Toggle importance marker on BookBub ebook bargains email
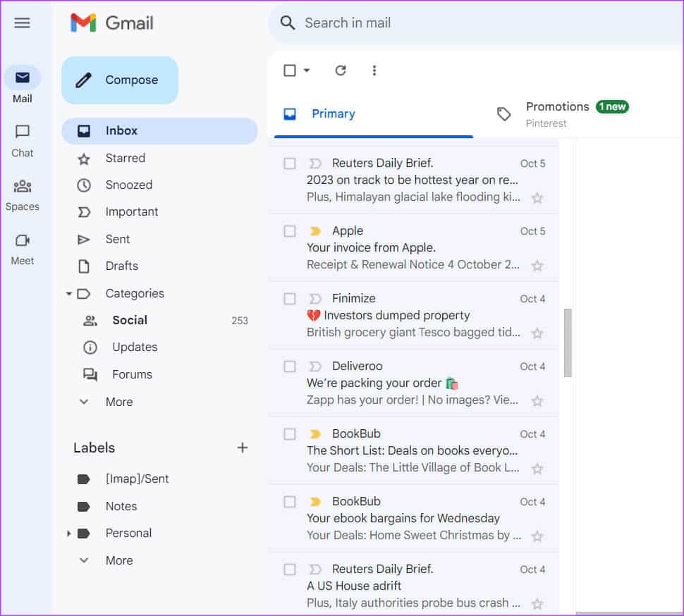 click(x=315, y=501)
